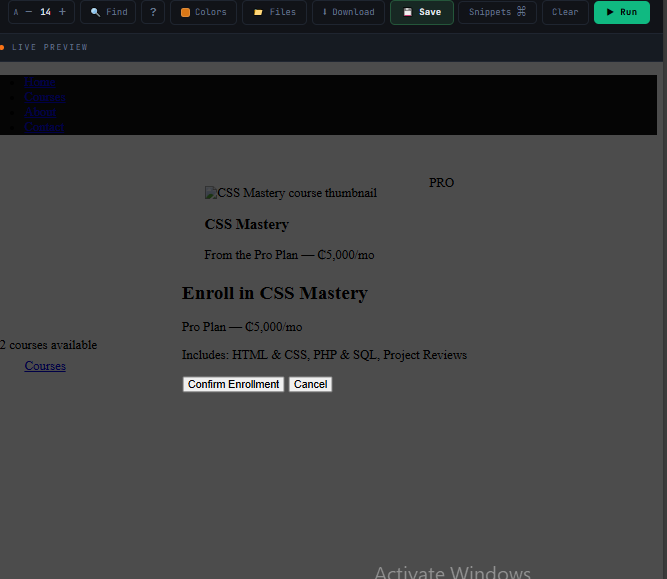Click the '2 courses available' text

[x=48, y=345]
